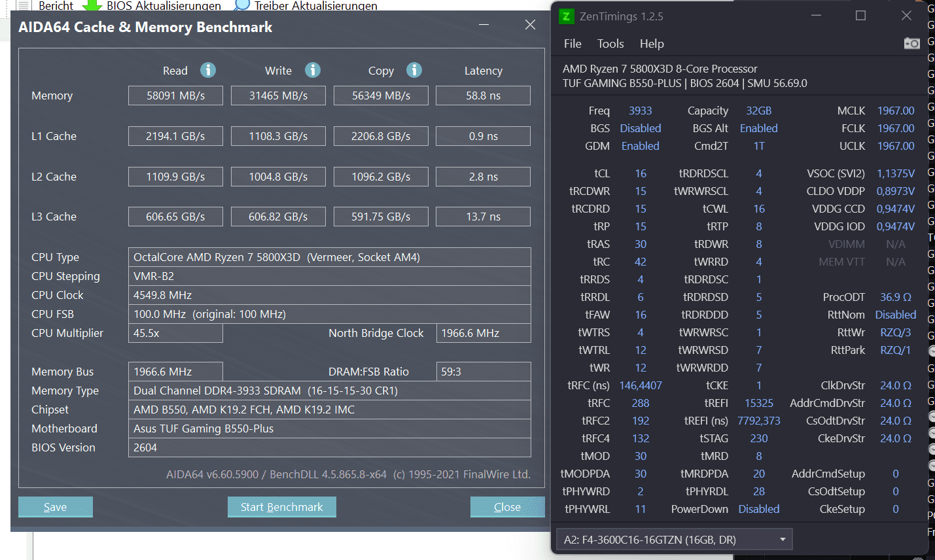Click CPU Clock field 4549.8 MHz

pos(330,295)
